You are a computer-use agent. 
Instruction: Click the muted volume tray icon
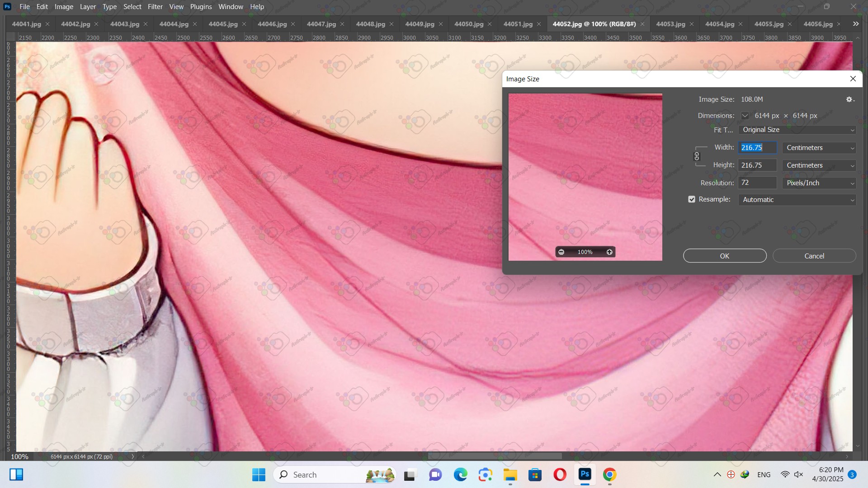point(799,474)
